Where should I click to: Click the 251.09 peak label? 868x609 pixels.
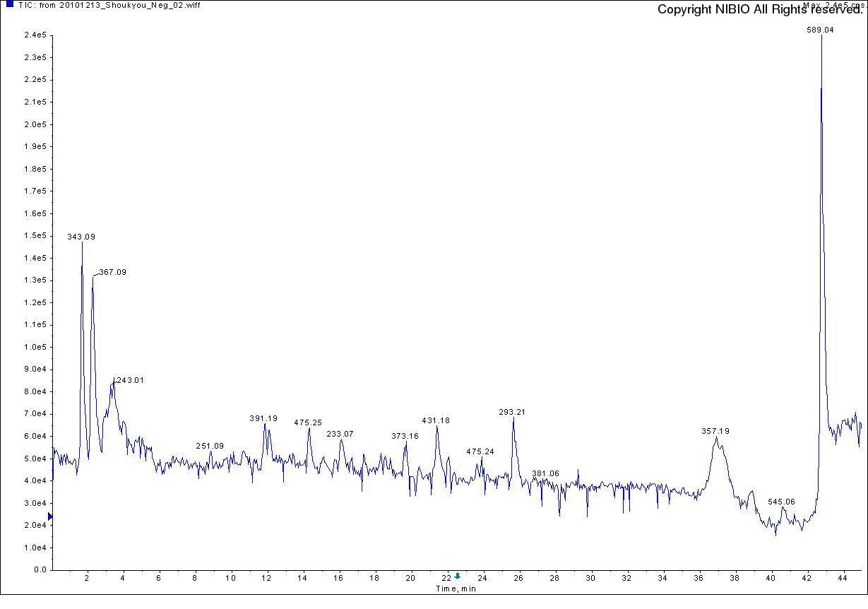(210, 447)
